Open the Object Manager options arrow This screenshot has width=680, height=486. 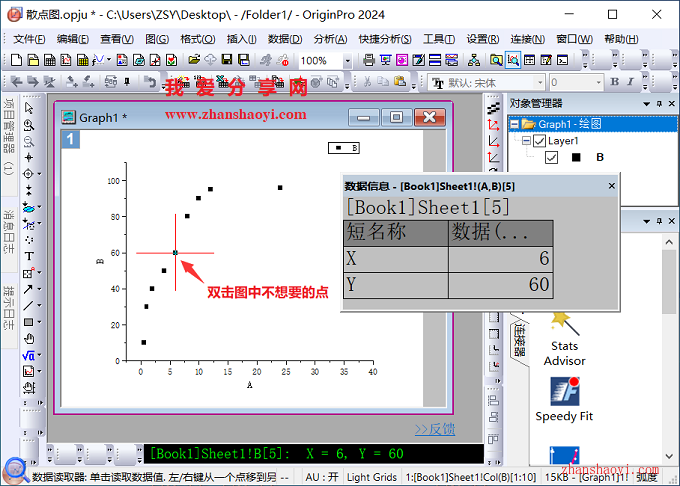click(x=647, y=104)
